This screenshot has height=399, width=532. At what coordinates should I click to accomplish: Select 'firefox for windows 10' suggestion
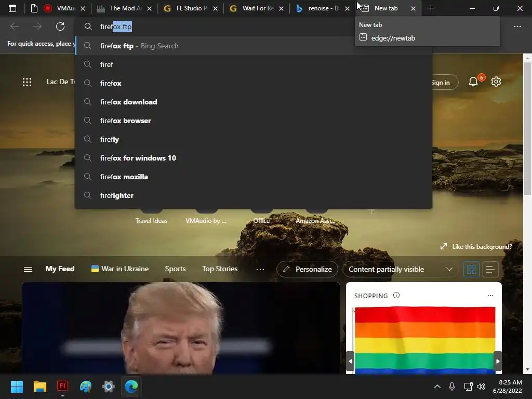pyautogui.click(x=254, y=158)
